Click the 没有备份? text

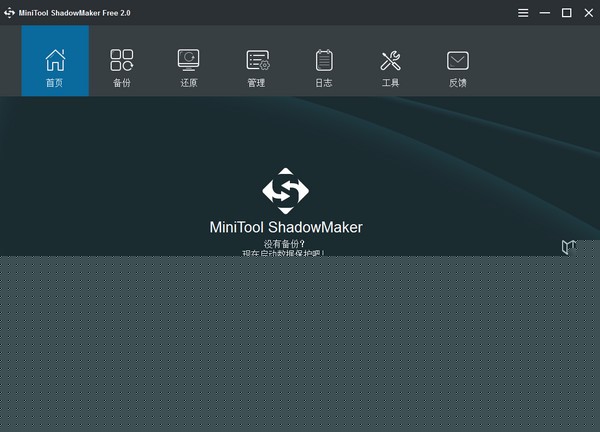coord(284,244)
